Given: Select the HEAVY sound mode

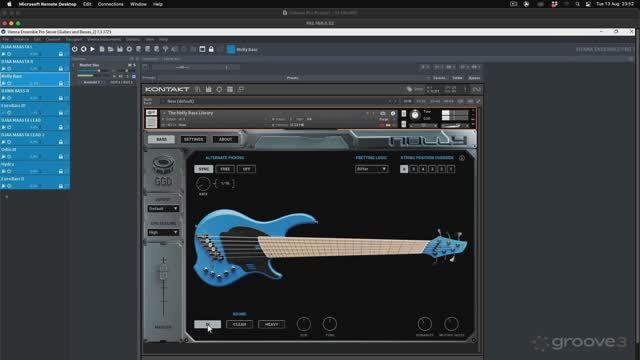Looking at the screenshot, I should point(271,324).
